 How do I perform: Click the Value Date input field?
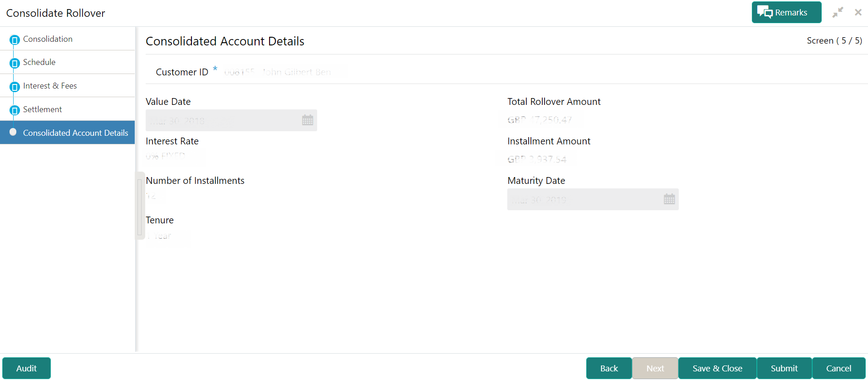(222, 120)
